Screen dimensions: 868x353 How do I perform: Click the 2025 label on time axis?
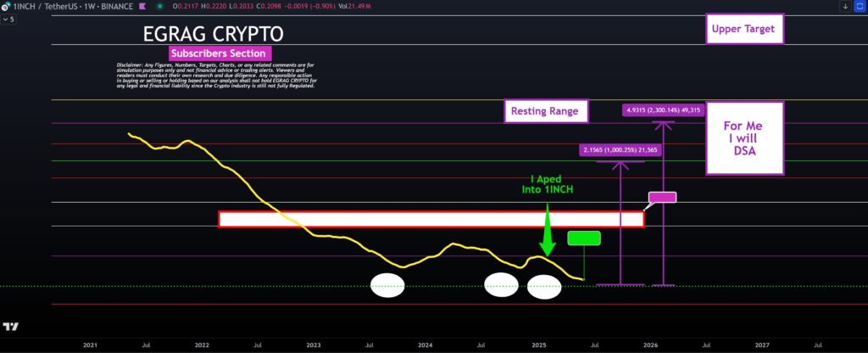coord(538,345)
